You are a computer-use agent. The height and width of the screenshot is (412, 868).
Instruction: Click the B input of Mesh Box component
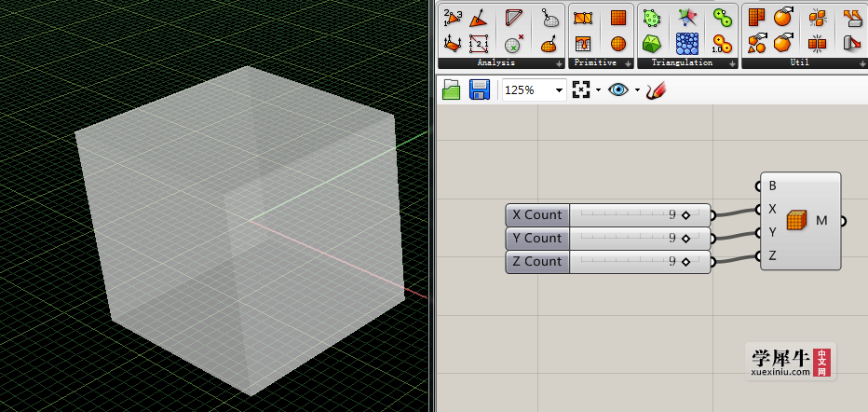tap(772, 186)
